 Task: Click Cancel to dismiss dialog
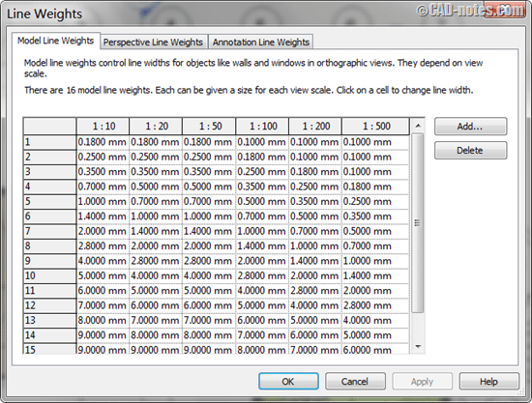click(355, 382)
